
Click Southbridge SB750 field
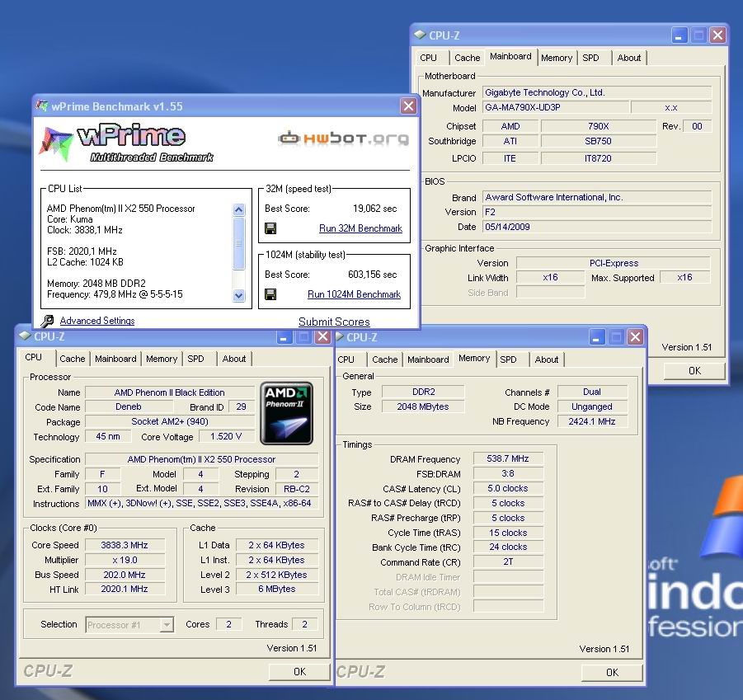coord(598,141)
